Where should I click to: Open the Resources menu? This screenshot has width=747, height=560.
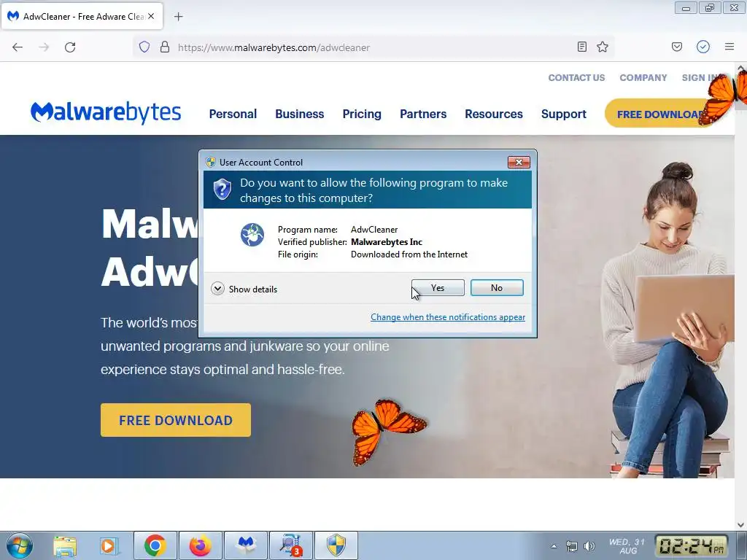(494, 114)
